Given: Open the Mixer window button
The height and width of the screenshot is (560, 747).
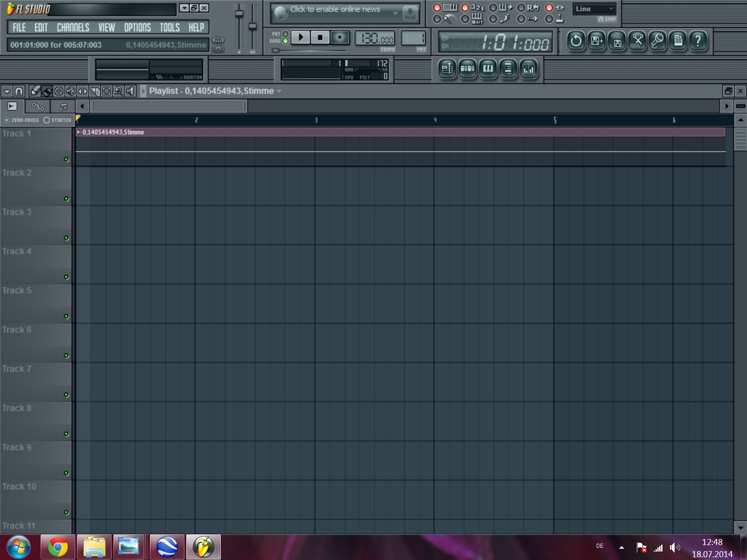Looking at the screenshot, I should coord(529,69).
